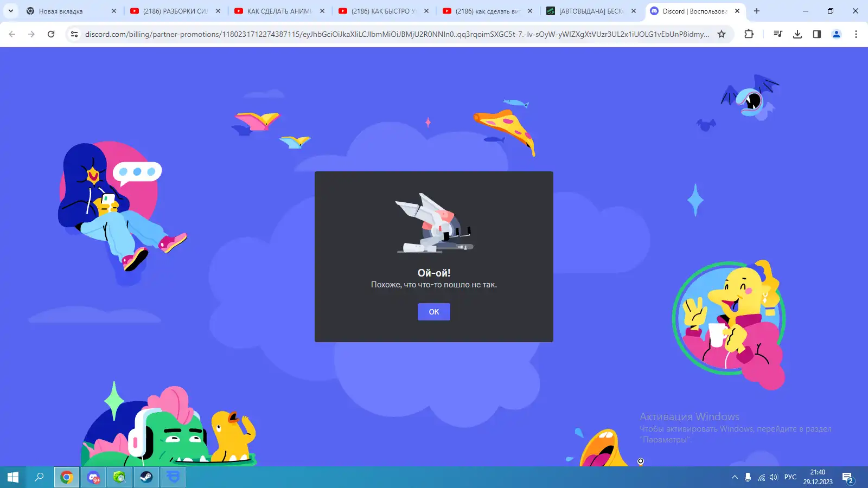Switch the РУС input language

[x=790, y=477]
